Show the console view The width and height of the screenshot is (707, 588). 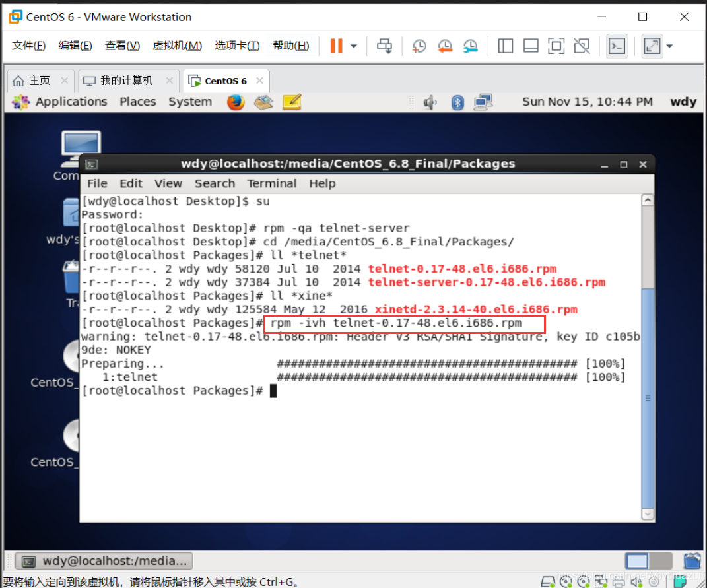(617, 46)
